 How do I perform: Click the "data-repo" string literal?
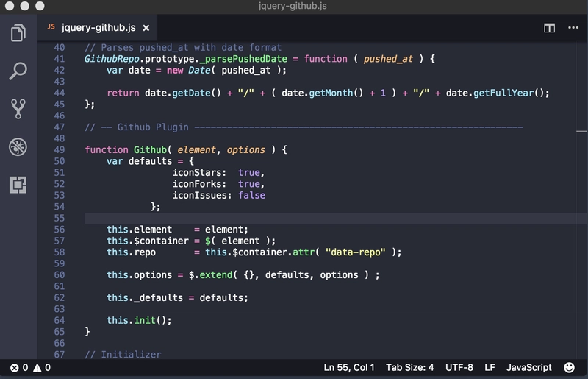click(x=355, y=252)
